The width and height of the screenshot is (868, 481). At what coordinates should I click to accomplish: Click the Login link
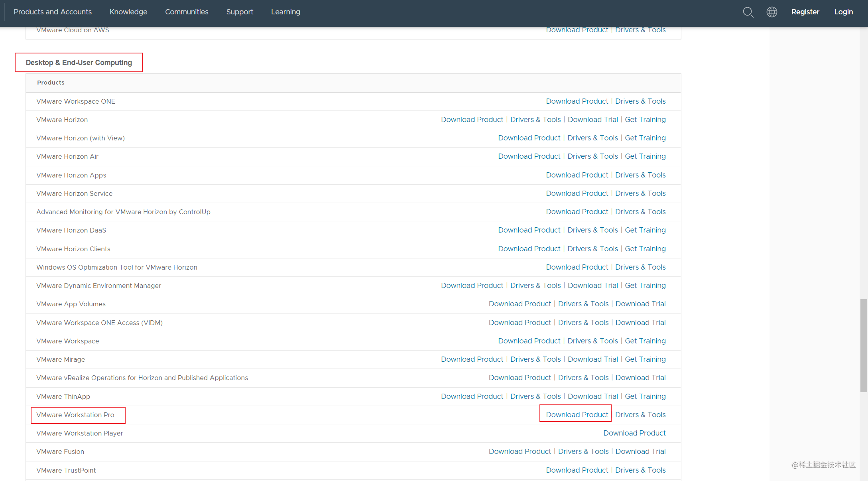coord(843,12)
